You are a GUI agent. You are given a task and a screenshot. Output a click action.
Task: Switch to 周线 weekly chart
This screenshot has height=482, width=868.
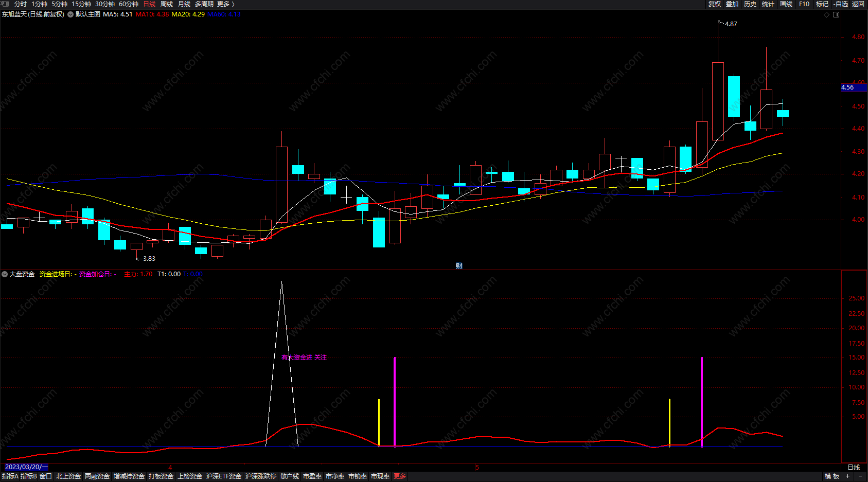(167, 4)
